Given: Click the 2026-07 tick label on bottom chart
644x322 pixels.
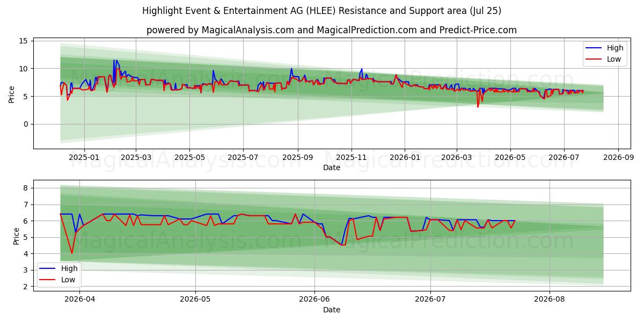Looking at the screenshot, I should pyautogui.click(x=430, y=300).
